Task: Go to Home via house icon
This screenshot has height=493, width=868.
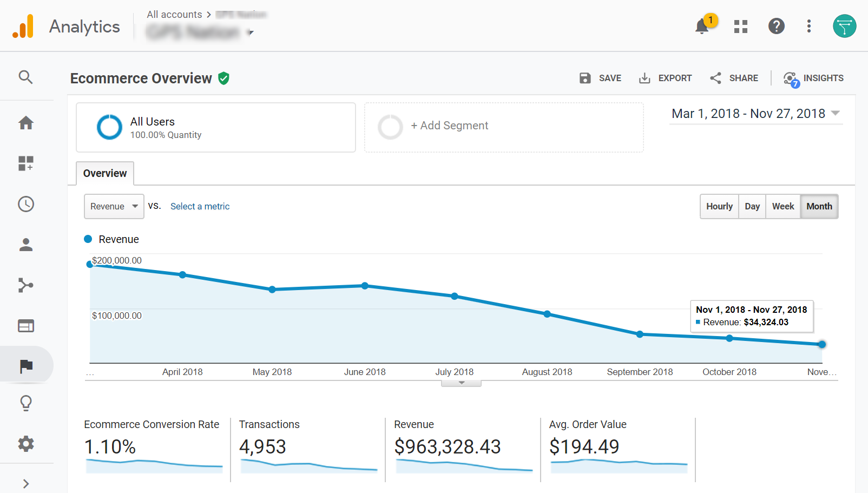Action: (26, 123)
